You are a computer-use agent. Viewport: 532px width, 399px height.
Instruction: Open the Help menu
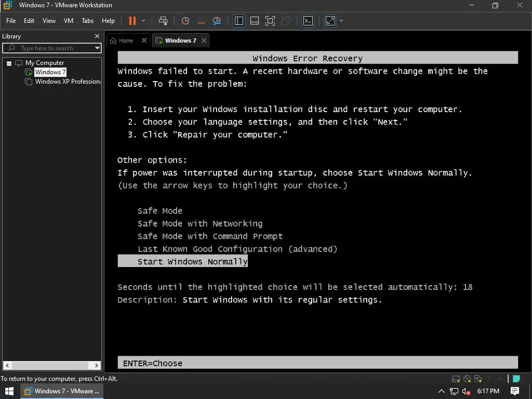click(108, 21)
